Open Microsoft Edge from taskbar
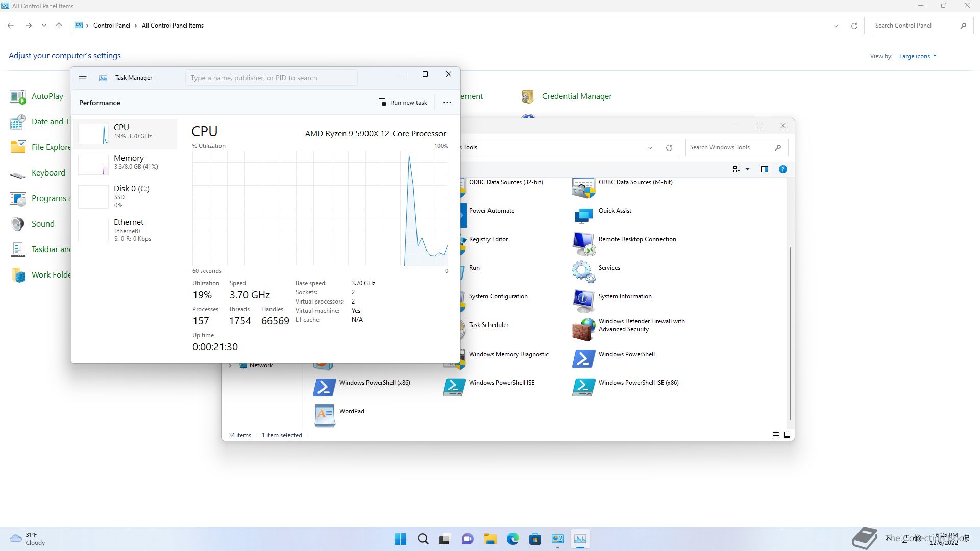980x551 pixels. point(512,539)
